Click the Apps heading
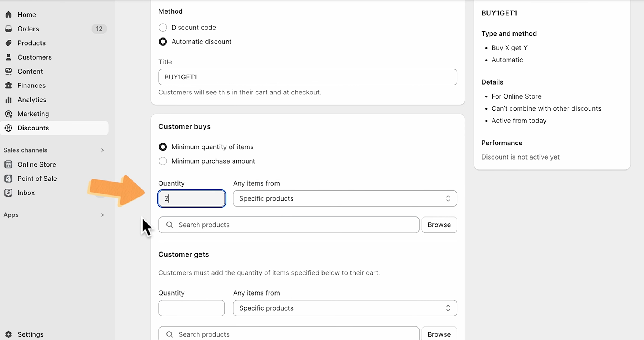 (x=11, y=215)
